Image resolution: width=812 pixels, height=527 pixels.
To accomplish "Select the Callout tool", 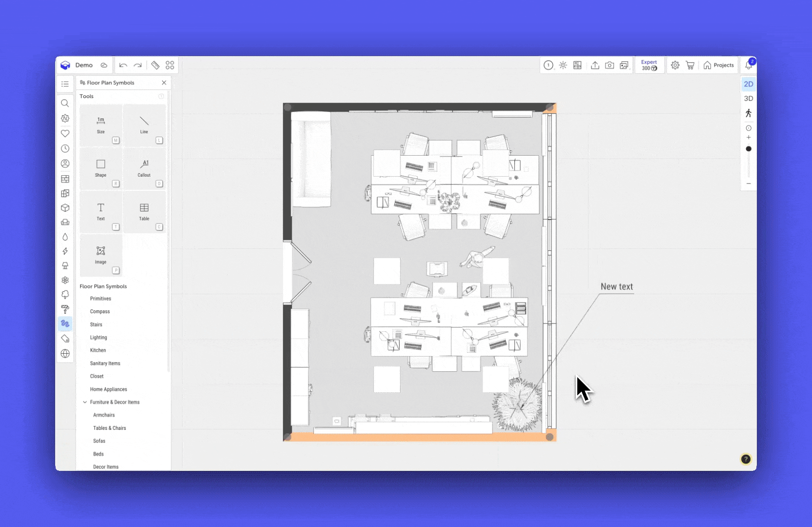I will tap(144, 169).
